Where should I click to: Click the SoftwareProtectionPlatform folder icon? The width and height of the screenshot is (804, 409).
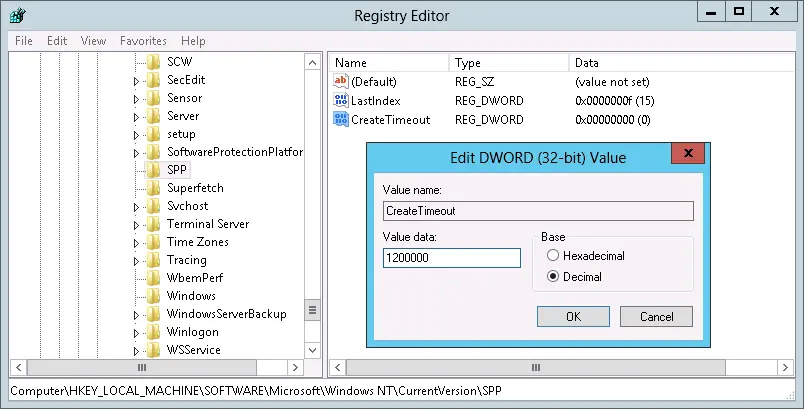[x=153, y=152]
